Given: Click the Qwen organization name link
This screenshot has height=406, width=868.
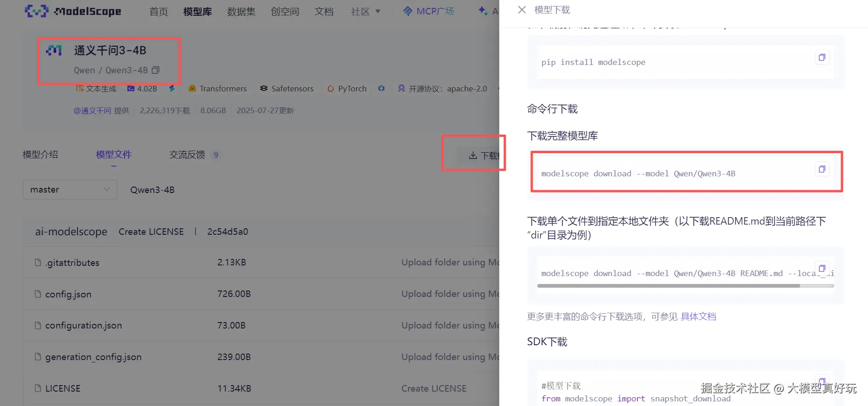Looking at the screenshot, I should pos(84,70).
